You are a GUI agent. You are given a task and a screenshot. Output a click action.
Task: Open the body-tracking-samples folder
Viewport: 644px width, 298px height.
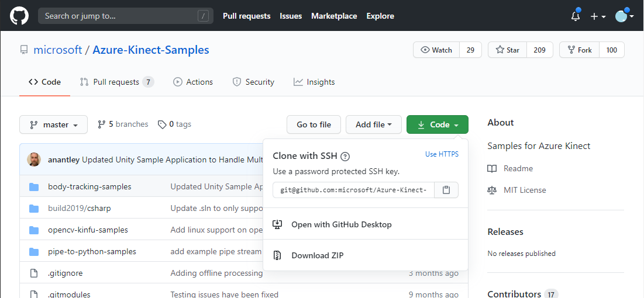pyautogui.click(x=89, y=186)
